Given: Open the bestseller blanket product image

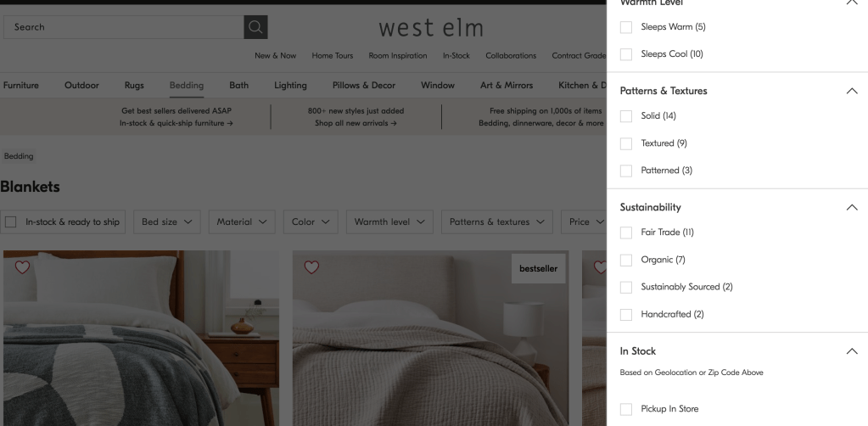Looking at the screenshot, I should [430, 338].
